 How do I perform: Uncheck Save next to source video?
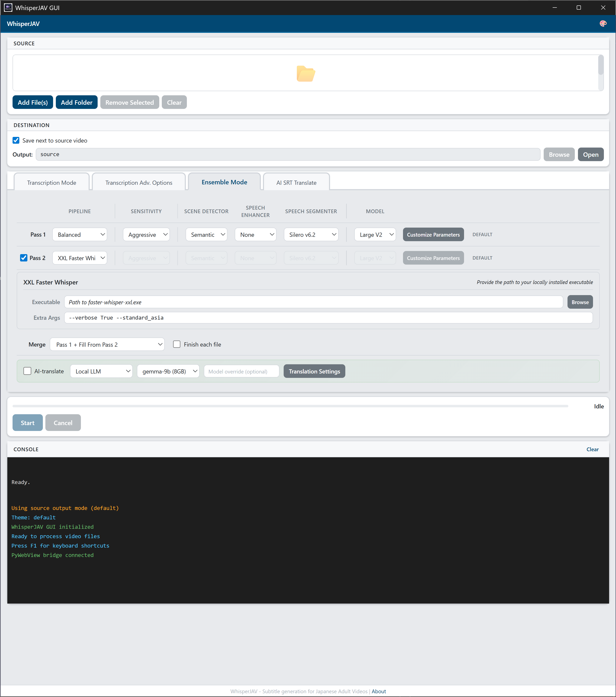tap(16, 140)
